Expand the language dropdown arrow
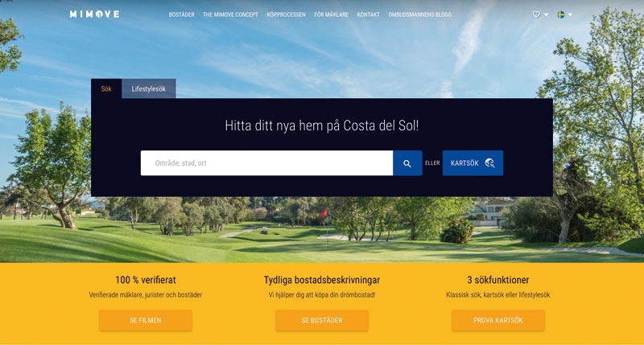The height and width of the screenshot is (345, 644). (x=570, y=14)
